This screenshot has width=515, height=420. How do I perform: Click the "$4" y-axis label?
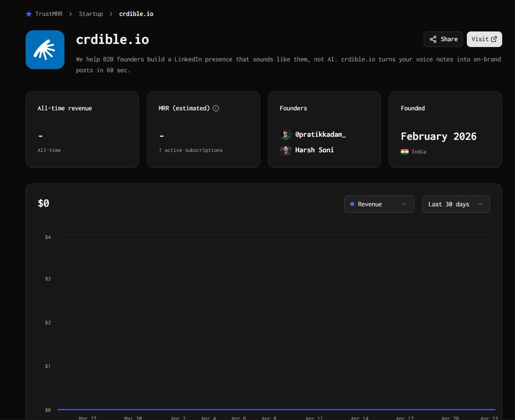(48, 237)
